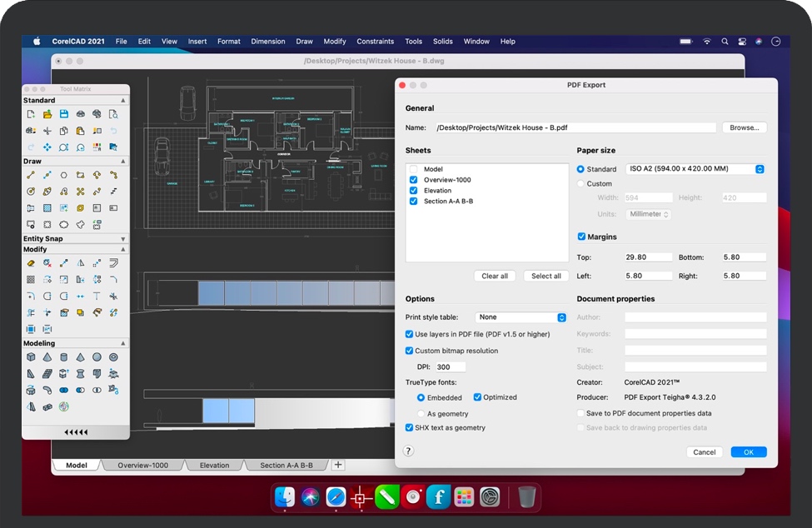The image size is (812, 528).
Task: Open CorelCAD from the Dock
Action: [x=360, y=497]
